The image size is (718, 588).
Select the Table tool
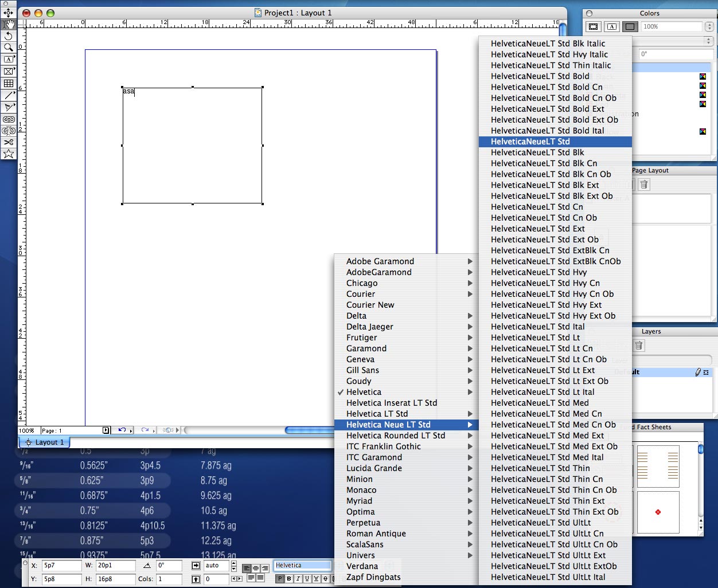9,83
